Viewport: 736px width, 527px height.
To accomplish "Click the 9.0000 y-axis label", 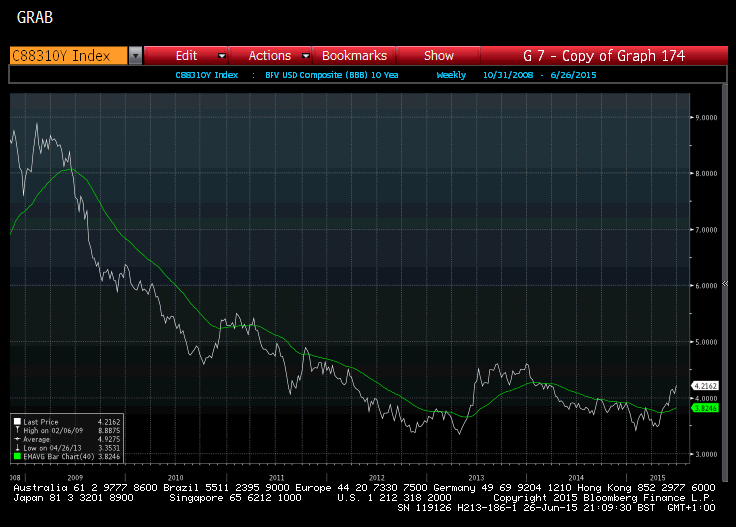I will [x=706, y=118].
